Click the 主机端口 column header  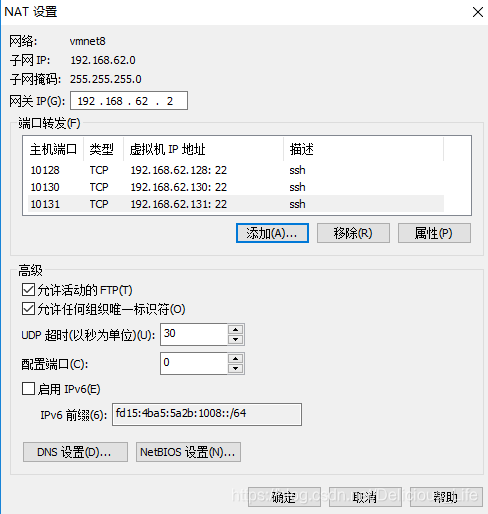[53, 149]
